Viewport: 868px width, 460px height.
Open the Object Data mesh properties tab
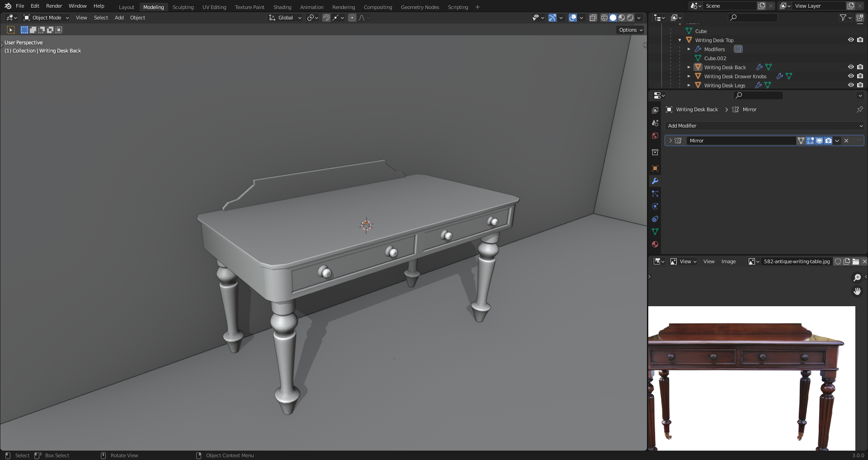pyautogui.click(x=655, y=232)
